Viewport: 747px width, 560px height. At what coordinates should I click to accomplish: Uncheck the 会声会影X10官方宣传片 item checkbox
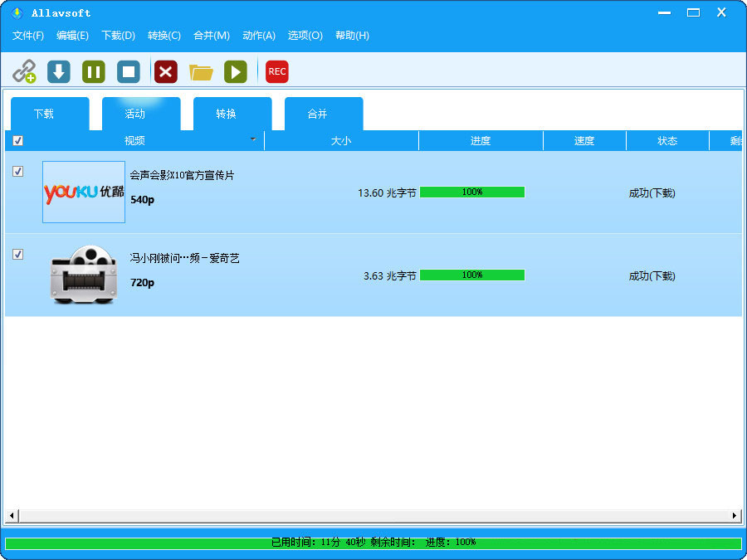(x=17, y=172)
